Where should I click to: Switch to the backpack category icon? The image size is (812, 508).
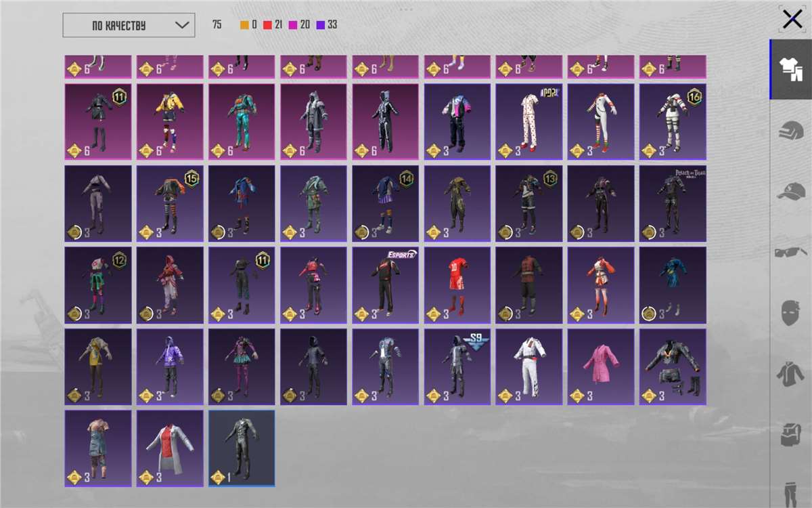tap(790, 434)
